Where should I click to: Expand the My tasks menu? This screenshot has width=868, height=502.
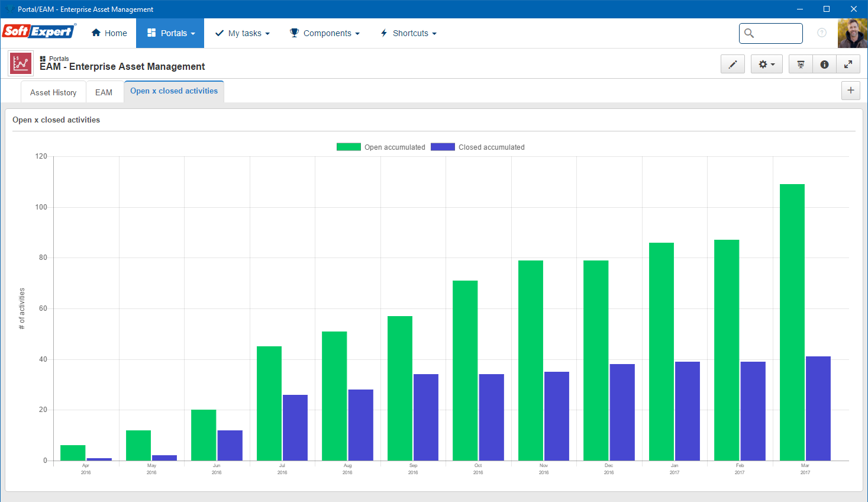pos(243,33)
